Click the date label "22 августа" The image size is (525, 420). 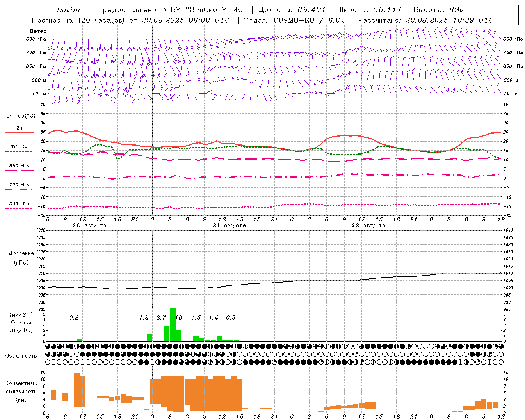369,226
